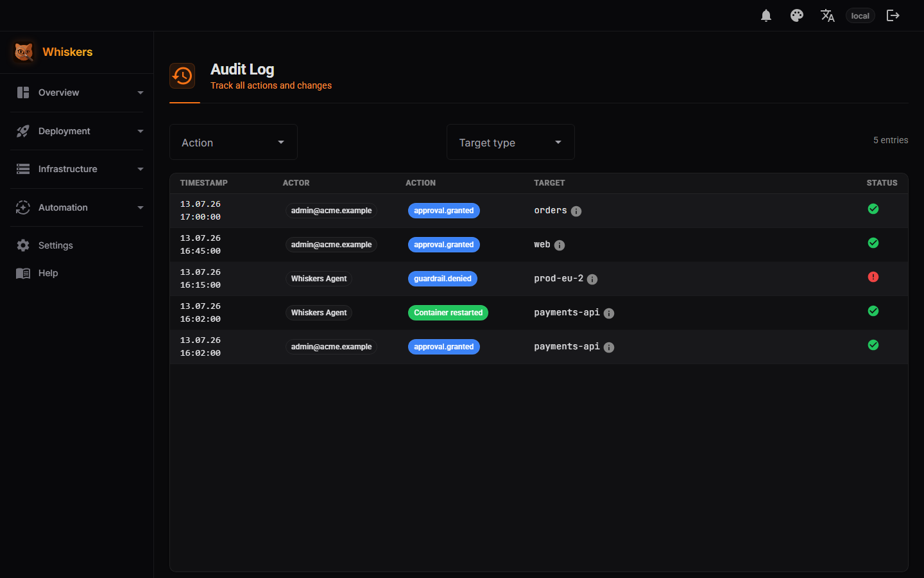Click the Whiskers brand name
The image size is (924, 578).
[67, 52]
